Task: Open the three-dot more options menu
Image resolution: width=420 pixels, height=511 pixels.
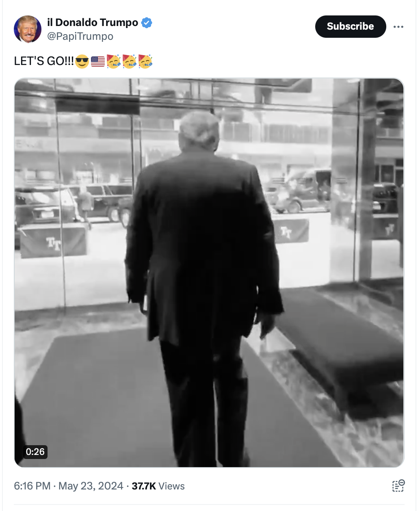Action: click(x=398, y=27)
